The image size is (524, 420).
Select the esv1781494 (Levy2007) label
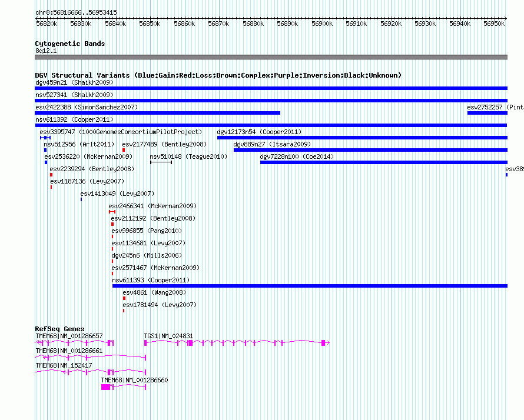(x=160, y=305)
